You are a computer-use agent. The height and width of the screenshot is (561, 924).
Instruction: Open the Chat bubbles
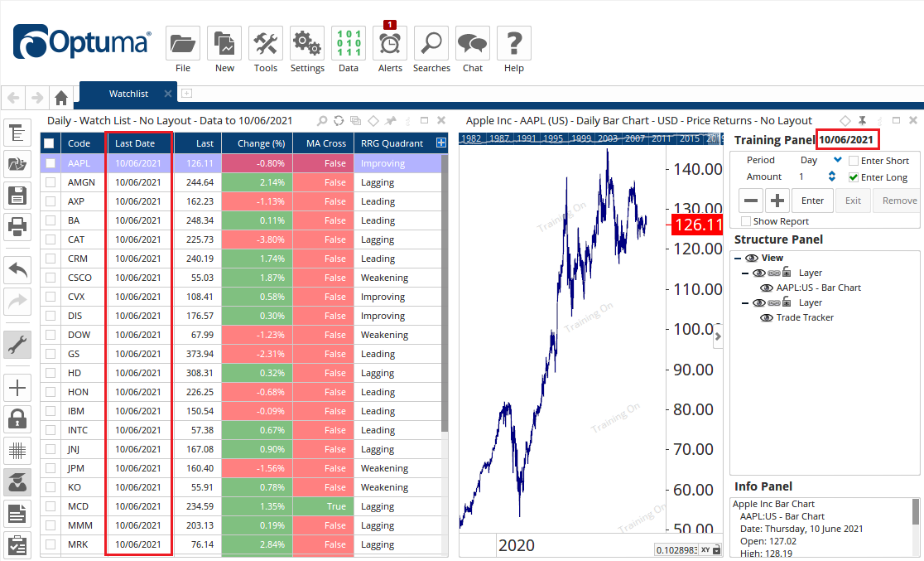[x=473, y=43]
